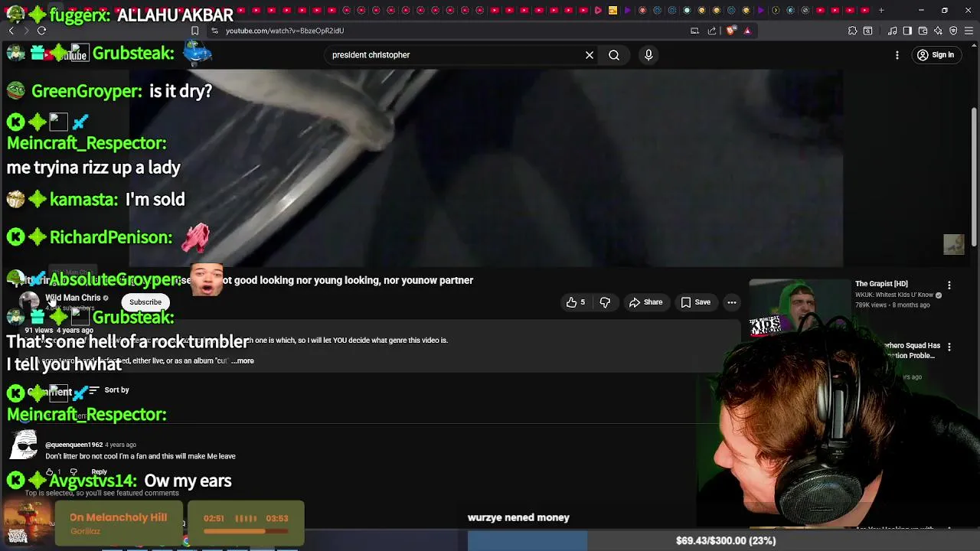Go back using the browser back arrow
The image size is (980, 551).
tap(11, 31)
